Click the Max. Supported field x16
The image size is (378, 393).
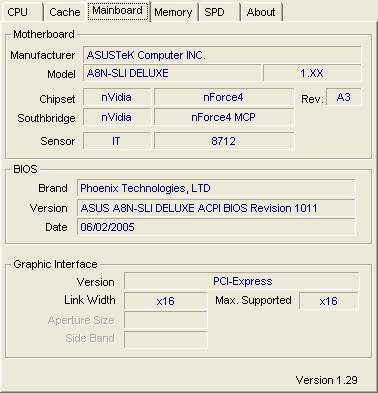pyautogui.click(x=329, y=301)
